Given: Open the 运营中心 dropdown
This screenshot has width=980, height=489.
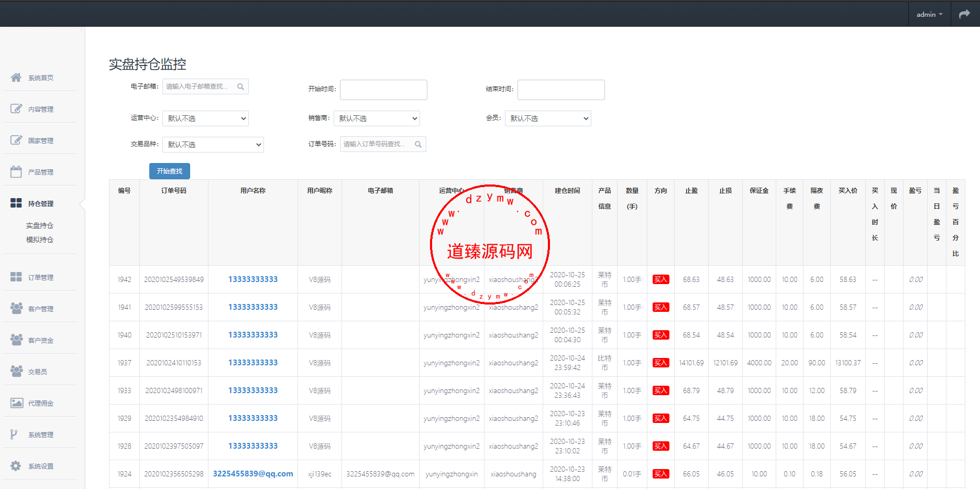Looking at the screenshot, I should 205,118.
